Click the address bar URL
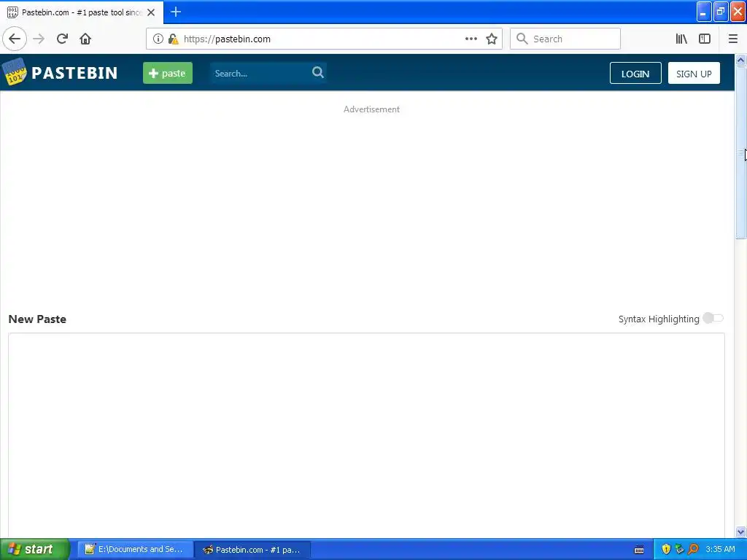Viewport: 747px width, 560px height. (227, 39)
